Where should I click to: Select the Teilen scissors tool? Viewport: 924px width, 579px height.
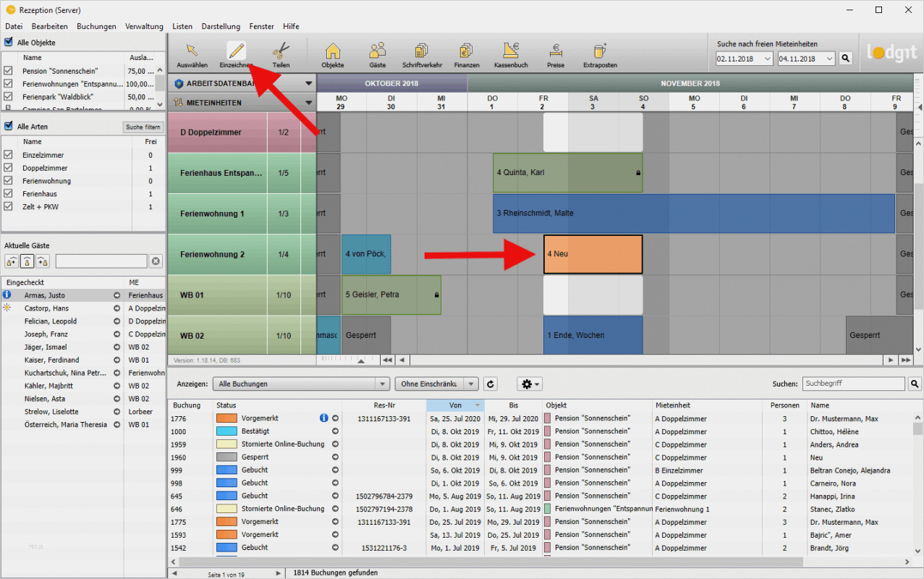point(281,54)
